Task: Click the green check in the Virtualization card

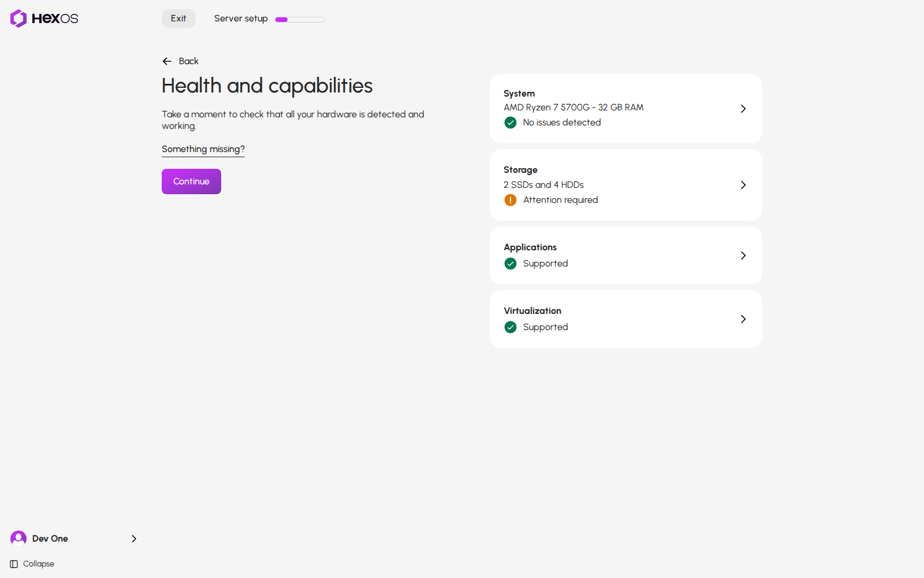Action: (511, 327)
